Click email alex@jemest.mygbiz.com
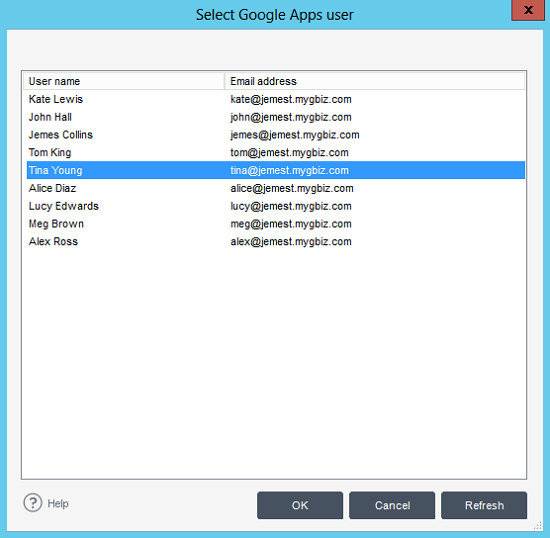Viewport: 550px width, 538px height. click(291, 241)
